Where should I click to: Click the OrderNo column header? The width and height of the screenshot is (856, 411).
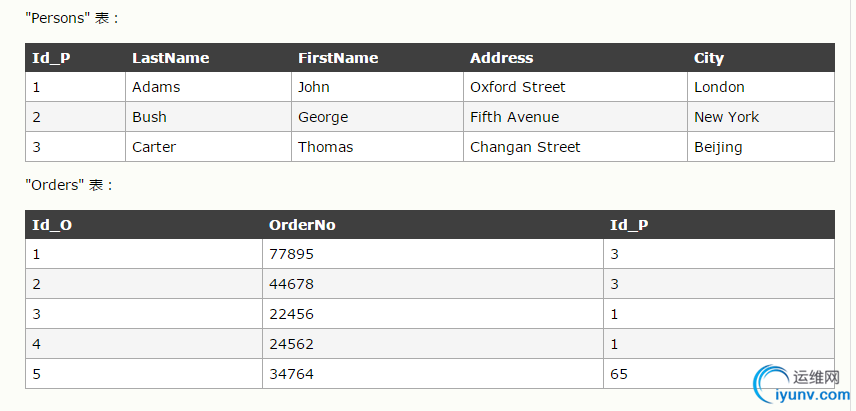click(x=302, y=225)
